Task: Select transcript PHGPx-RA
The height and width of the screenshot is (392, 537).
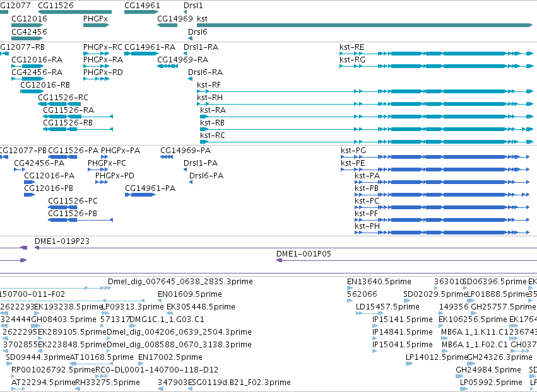Action: (103, 59)
